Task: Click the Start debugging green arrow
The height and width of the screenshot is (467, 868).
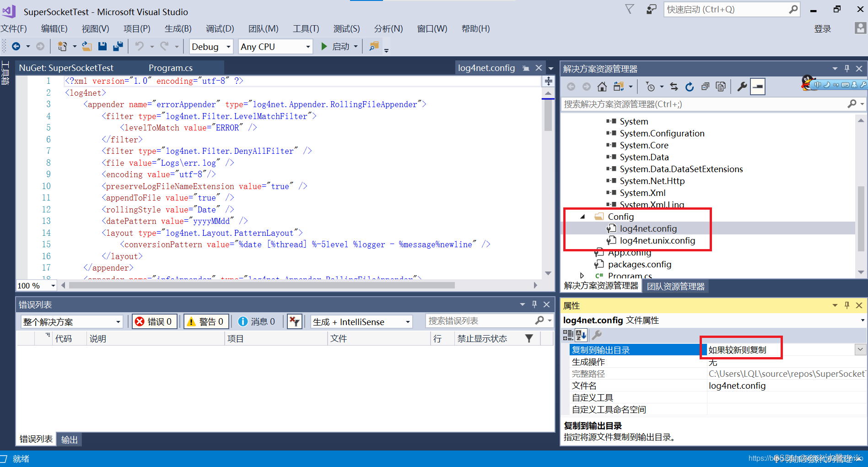Action: pyautogui.click(x=324, y=46)
